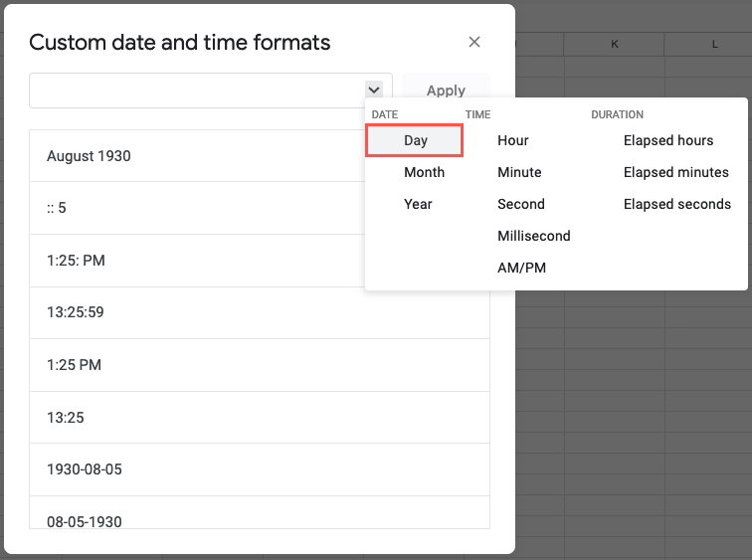This screenshot has width=752, height=560.
Task: Choose Day from the Date menu
Action: (x=415, y=140)
